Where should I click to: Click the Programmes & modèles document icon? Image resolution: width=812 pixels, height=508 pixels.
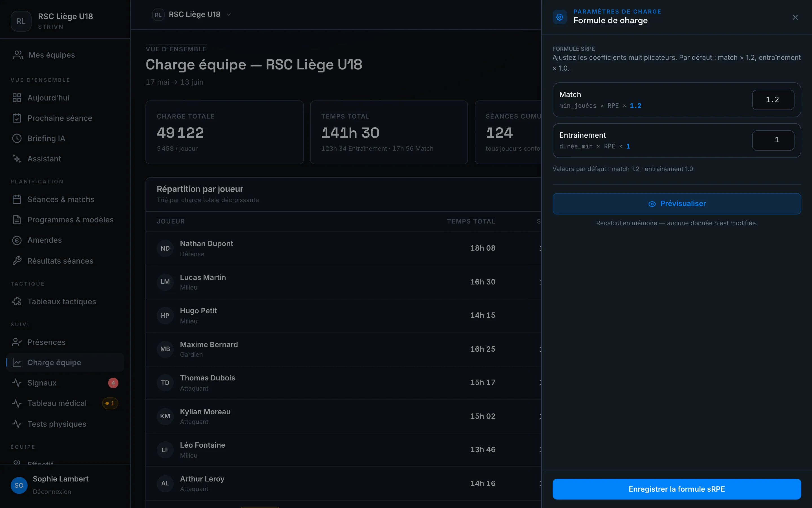click(17, 220)
